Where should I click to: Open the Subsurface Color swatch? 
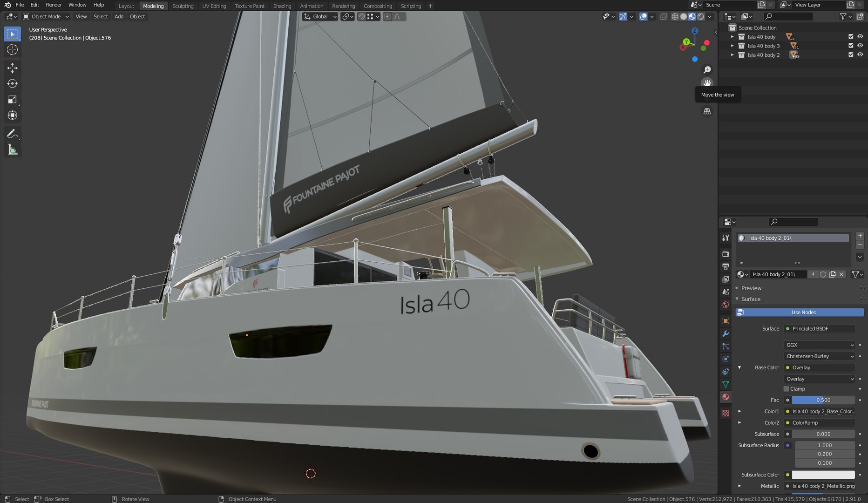click(823, 475)
